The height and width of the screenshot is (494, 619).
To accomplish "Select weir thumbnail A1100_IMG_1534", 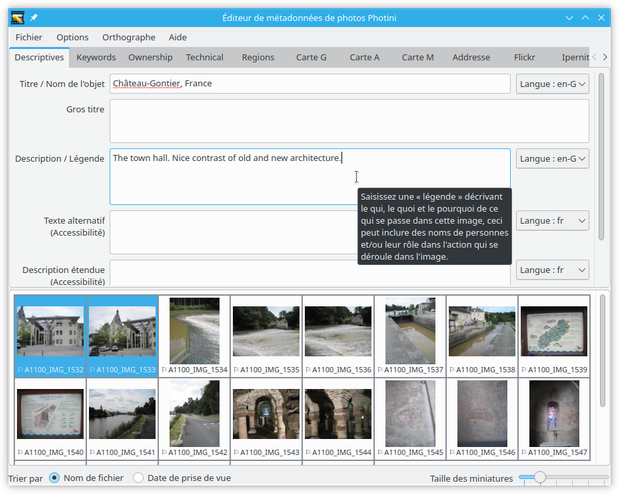I will [x=194, y=336].
